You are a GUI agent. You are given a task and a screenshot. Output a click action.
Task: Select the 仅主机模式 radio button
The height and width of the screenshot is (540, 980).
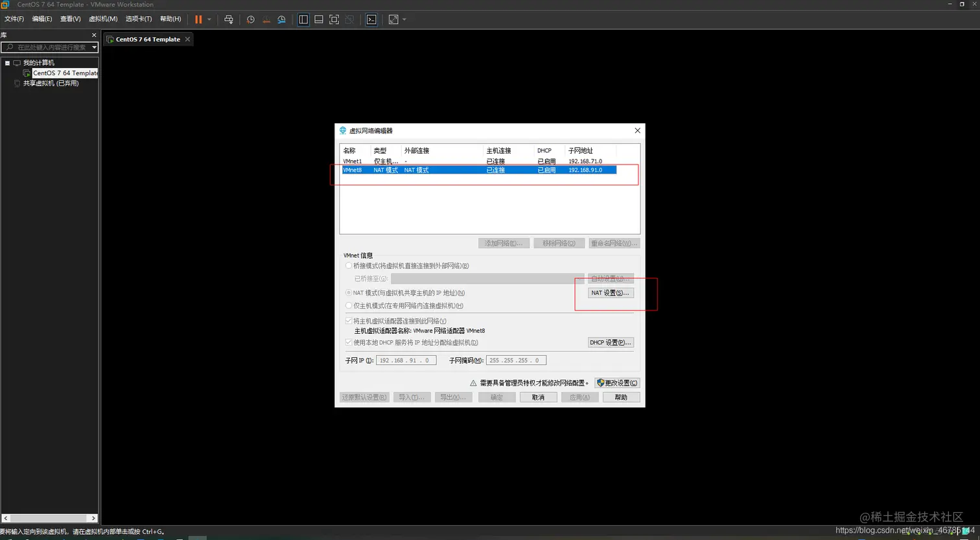(x=349, y=305)
